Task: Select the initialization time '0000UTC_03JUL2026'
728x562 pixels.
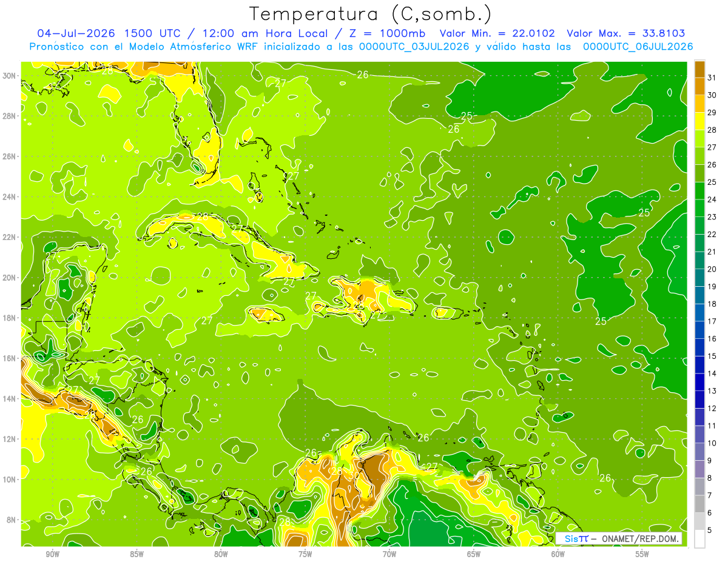Action: [x=414, y=47]
